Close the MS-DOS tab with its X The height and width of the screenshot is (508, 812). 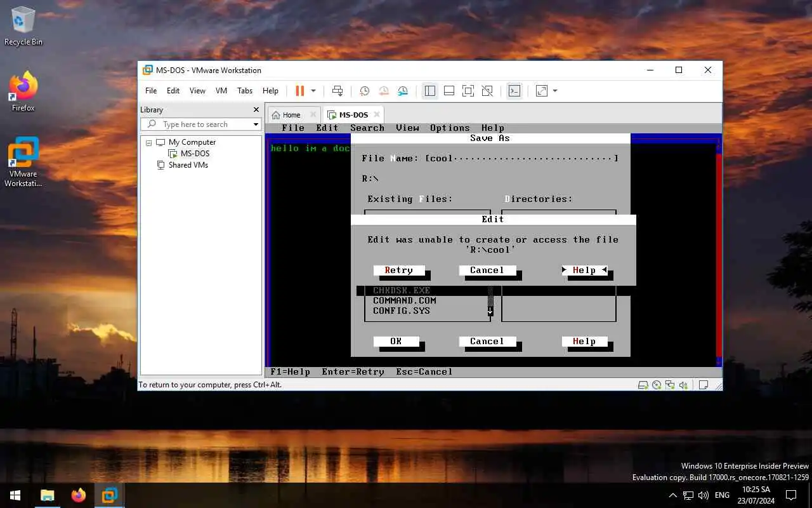(x=377, y=115)
